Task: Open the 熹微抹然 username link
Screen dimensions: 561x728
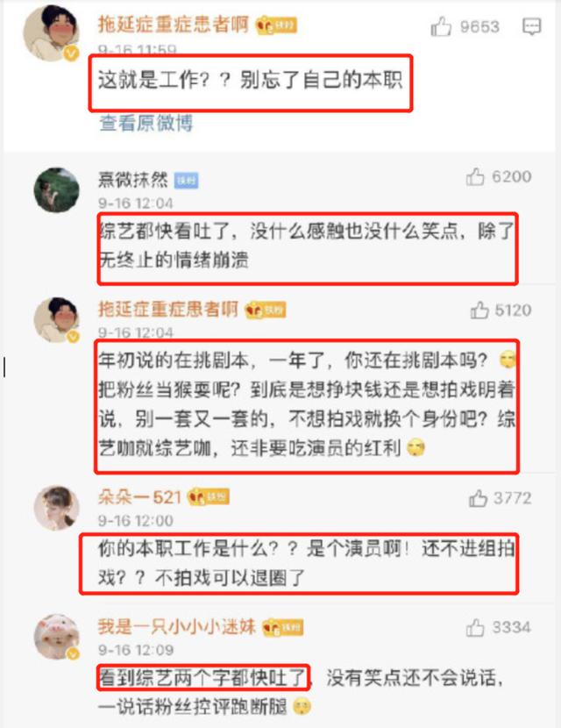Action: [x=133, y=179]
